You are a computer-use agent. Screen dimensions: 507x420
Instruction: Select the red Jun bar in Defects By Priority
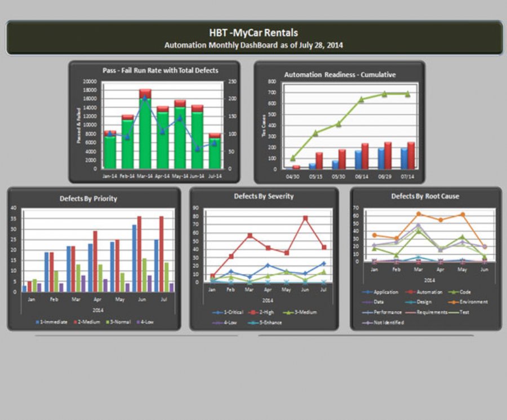click(x=139, y=254)
